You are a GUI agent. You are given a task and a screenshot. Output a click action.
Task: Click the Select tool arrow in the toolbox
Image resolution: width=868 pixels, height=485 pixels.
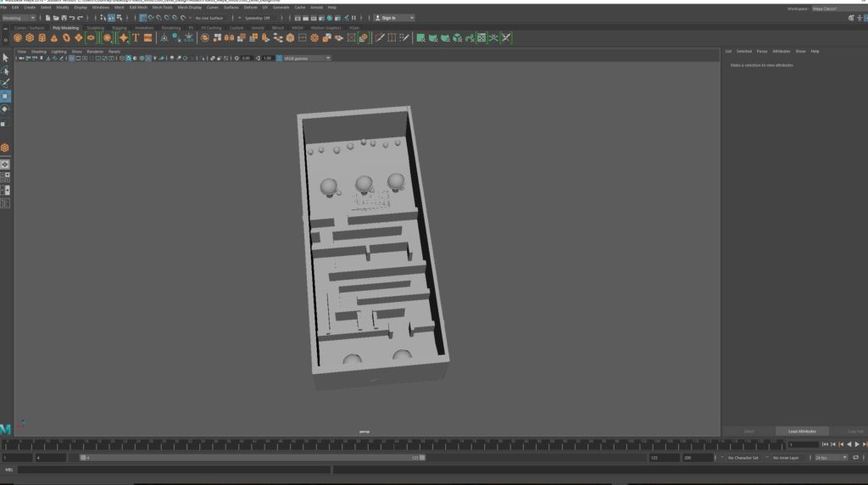click(5, 58)
